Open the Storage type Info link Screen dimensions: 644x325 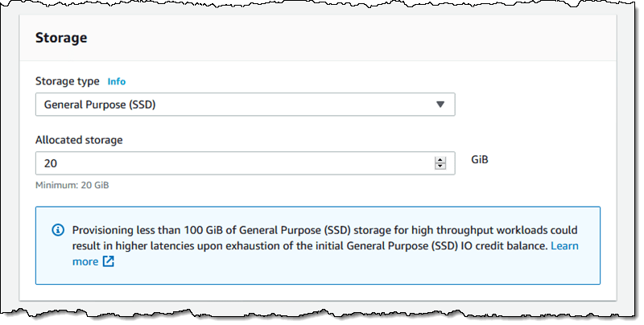tap(117, 82)
